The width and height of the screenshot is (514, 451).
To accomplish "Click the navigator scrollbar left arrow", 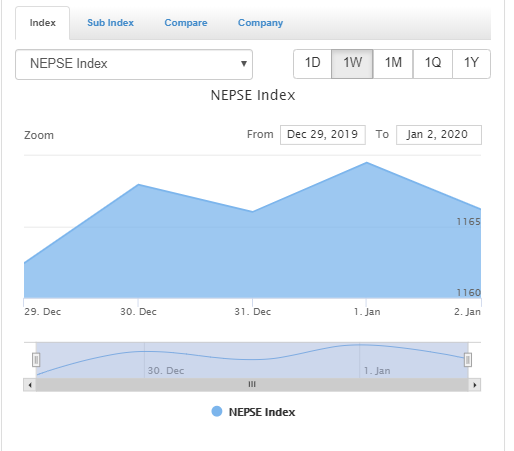I will [30, 385].
